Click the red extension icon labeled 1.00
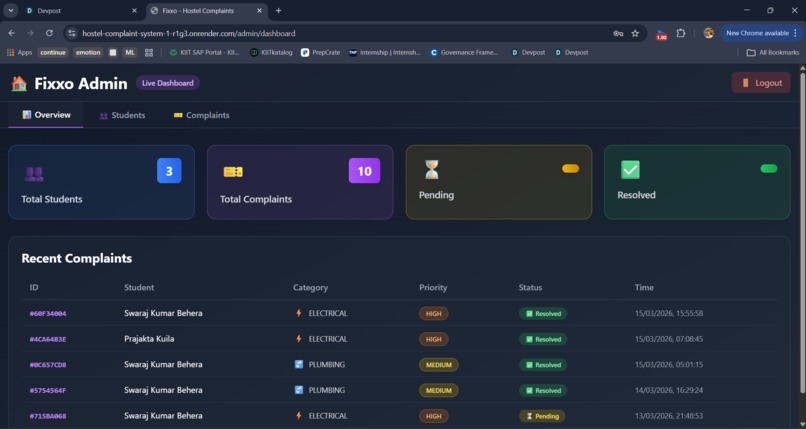This screenshot has height=429, width=806. point(661,34)
